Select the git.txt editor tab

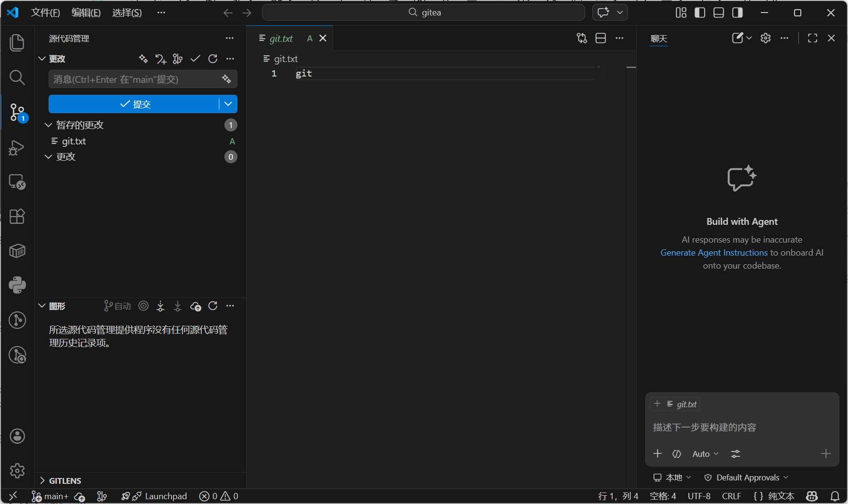(281, 39)
